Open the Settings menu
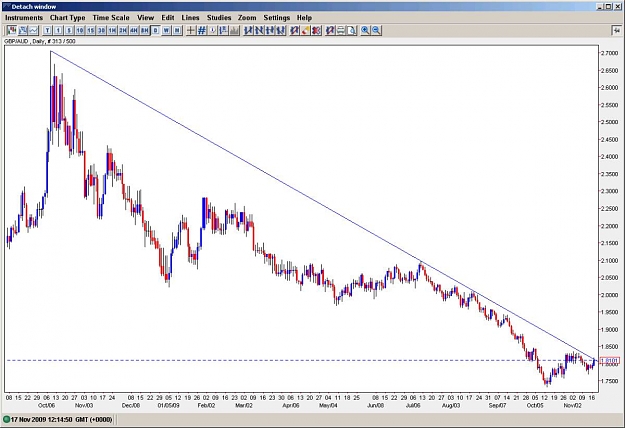The height and width of the screenshot is (428, 625). pyautogui.click(x=277, y=18)
